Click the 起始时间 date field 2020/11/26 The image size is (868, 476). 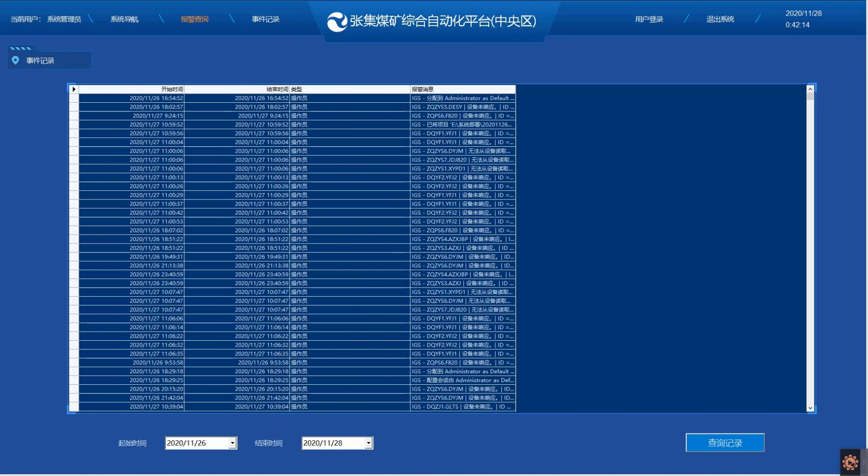[x=197, y=443]
